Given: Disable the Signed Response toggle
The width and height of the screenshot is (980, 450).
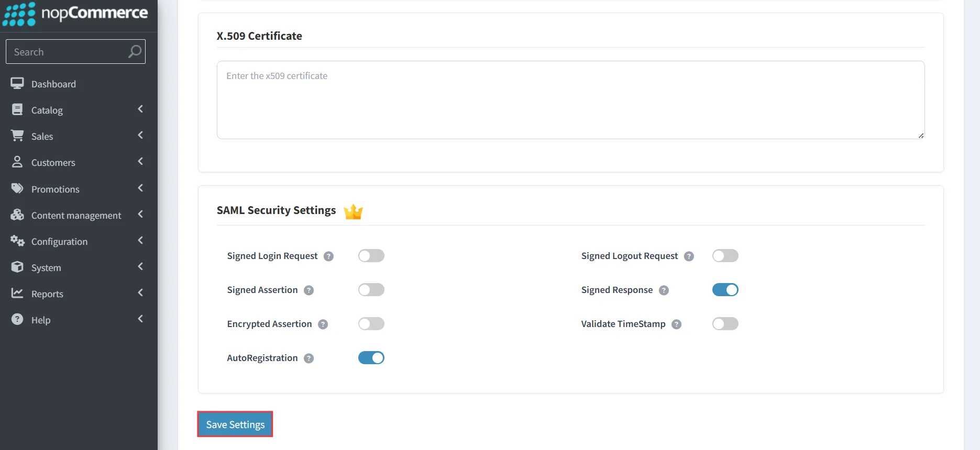Looking at the screenshot, I should [x=725, y=289].
